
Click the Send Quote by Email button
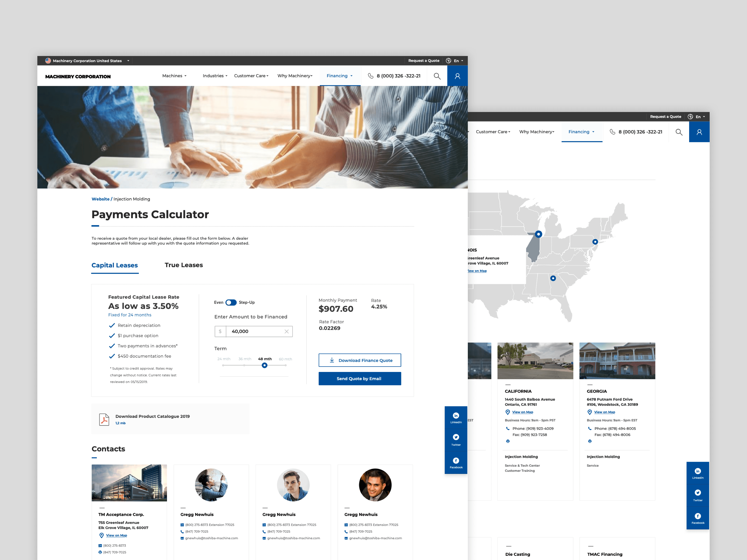click(359, 378)
